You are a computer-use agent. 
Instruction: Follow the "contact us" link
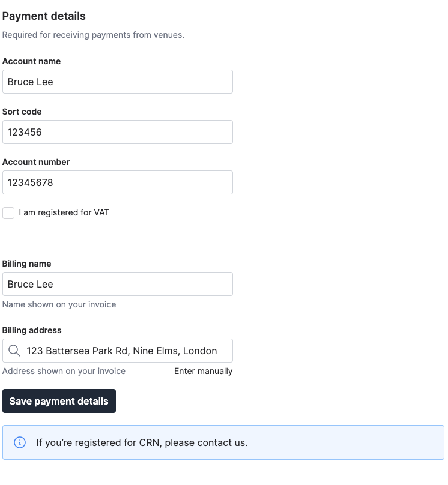pos(221,442)
